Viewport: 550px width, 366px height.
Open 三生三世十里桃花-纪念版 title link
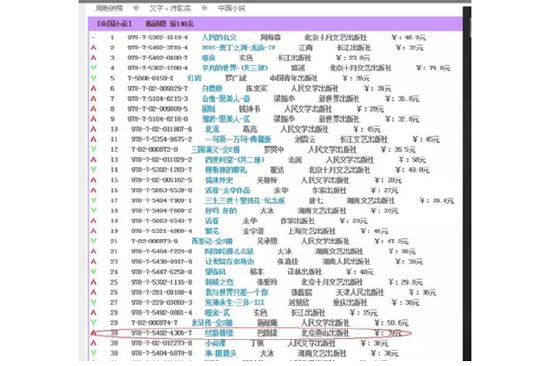point(245,200)
